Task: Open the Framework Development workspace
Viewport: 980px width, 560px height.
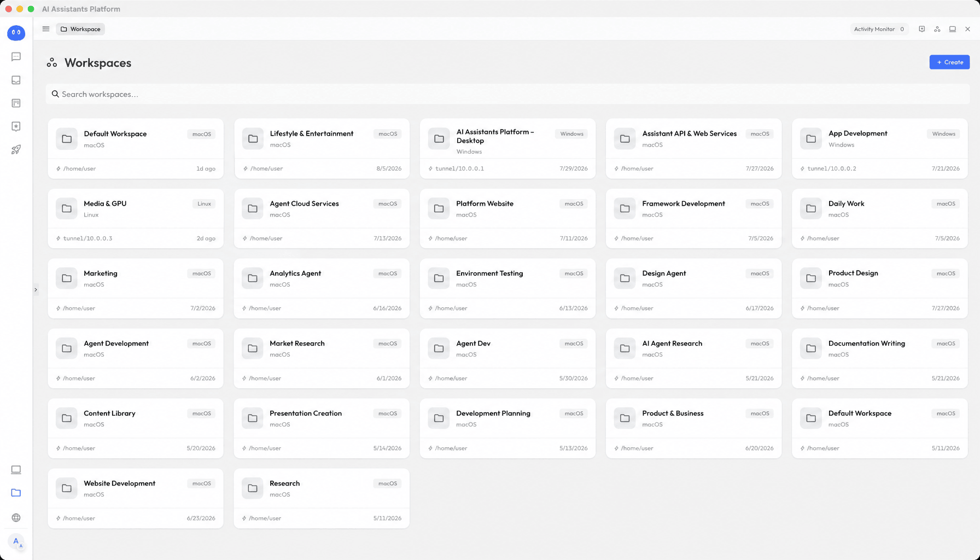Action: 693,219
